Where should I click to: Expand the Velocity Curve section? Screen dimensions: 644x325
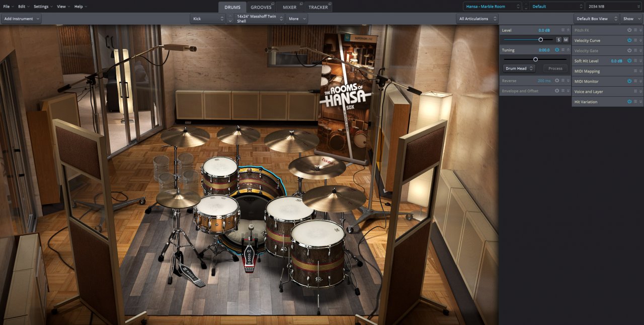pos(641,40)
